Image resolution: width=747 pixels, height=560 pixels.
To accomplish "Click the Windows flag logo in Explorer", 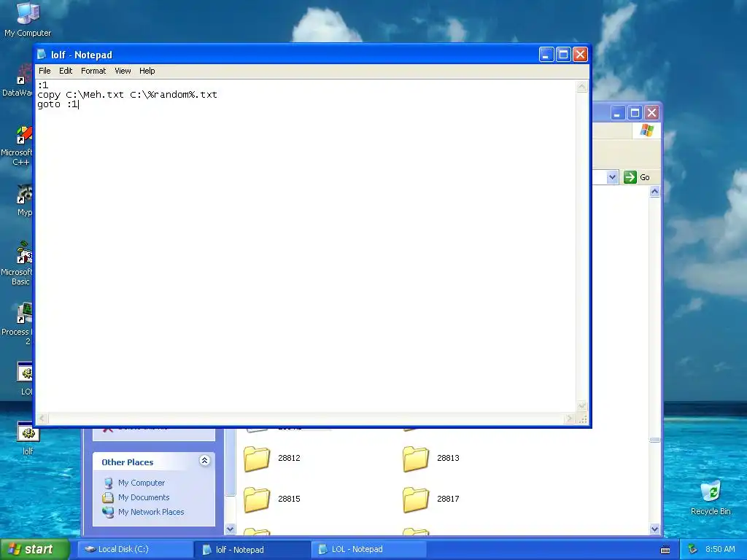I will point(647,130).
